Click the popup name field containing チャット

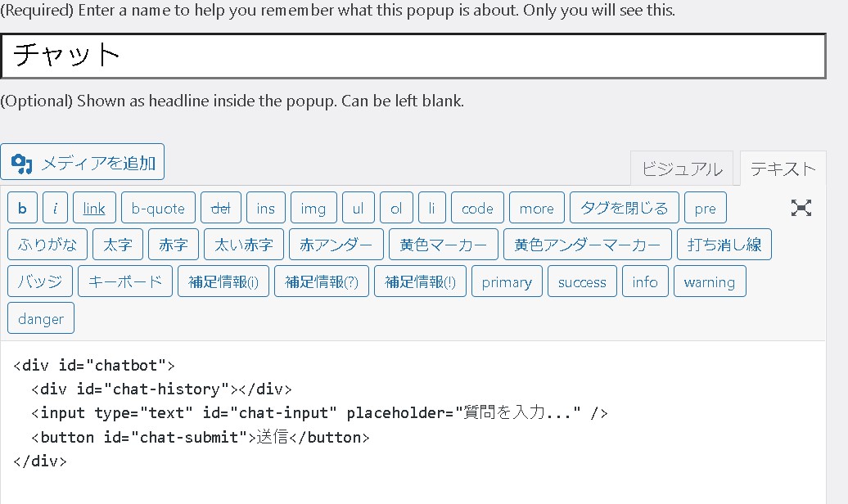(x=413, y=56)
